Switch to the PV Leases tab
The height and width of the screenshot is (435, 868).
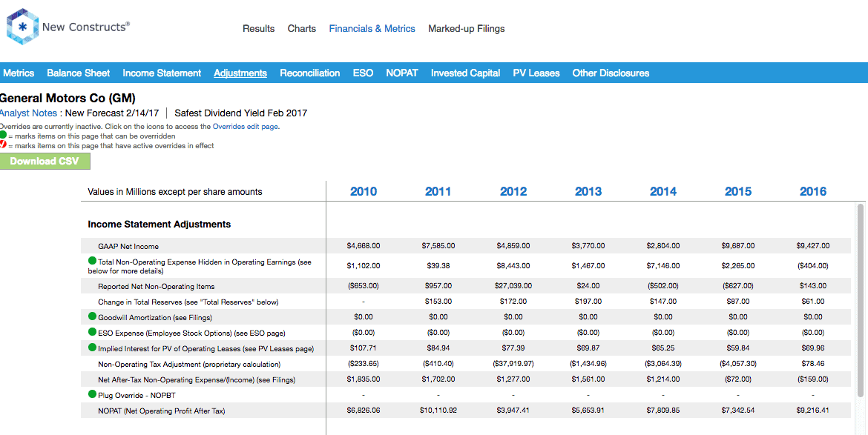point(536,73)
